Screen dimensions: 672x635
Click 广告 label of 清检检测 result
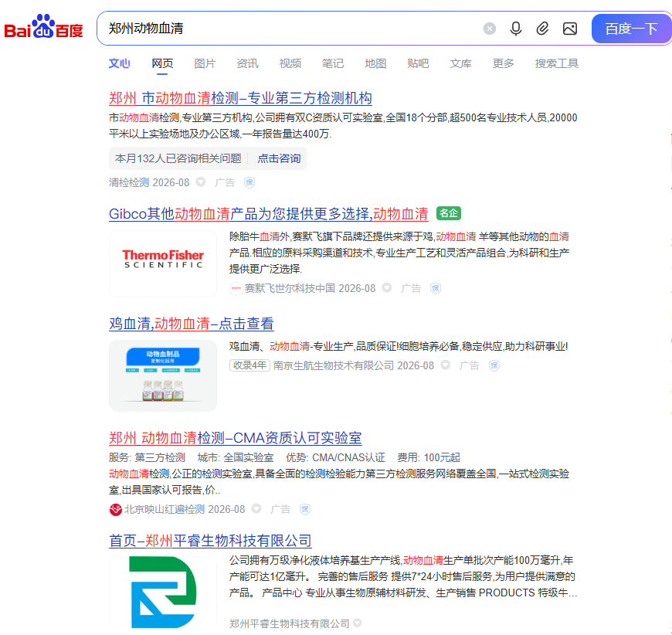[x=225, y=182]
